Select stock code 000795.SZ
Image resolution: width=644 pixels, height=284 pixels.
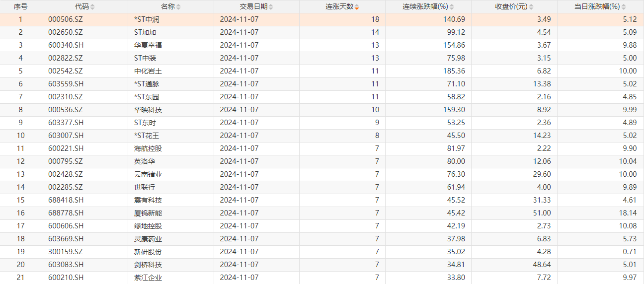click(x=66, y=161)
